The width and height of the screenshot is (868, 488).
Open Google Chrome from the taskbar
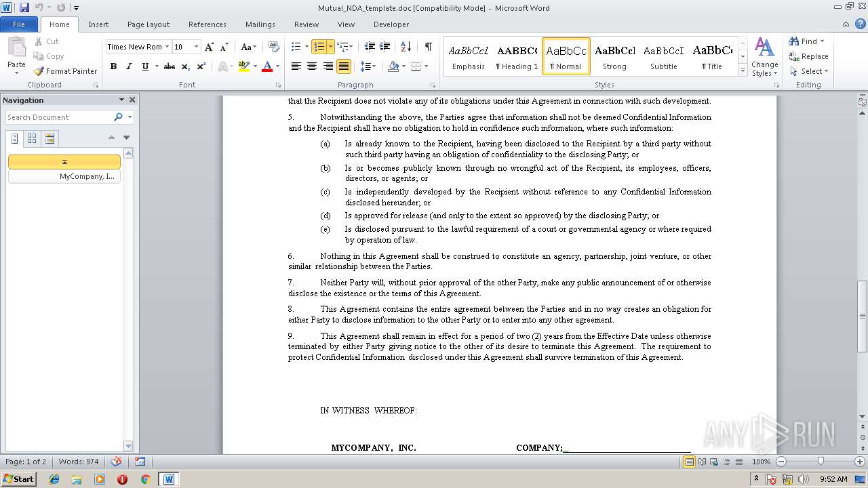coord(145,479)
